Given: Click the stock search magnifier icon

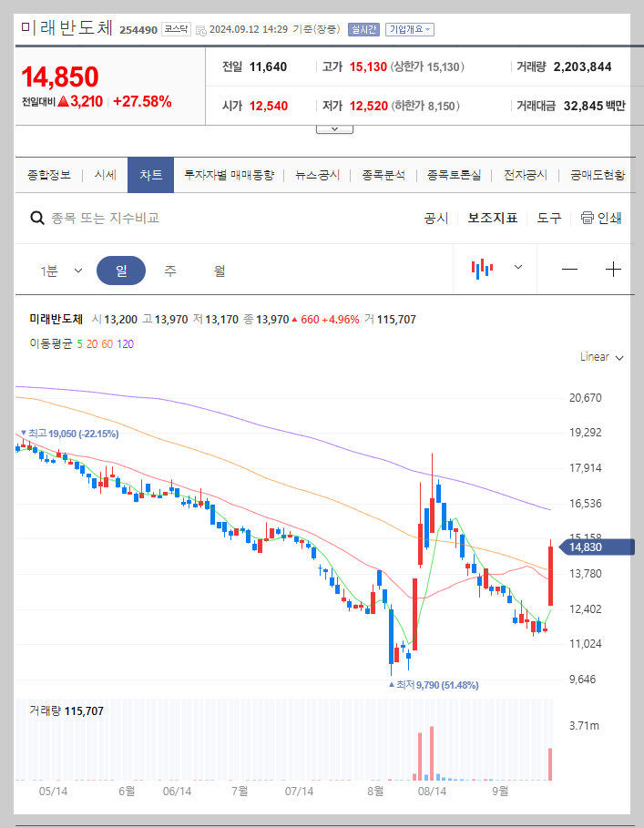Looking at the screenshot, I should 36,218.
